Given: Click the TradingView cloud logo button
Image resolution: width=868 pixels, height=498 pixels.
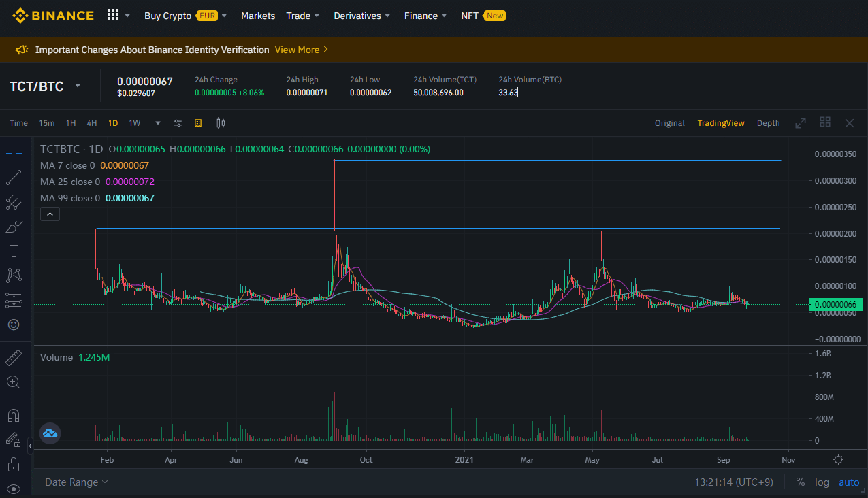Looking at the screenshot, I should 50,433.
